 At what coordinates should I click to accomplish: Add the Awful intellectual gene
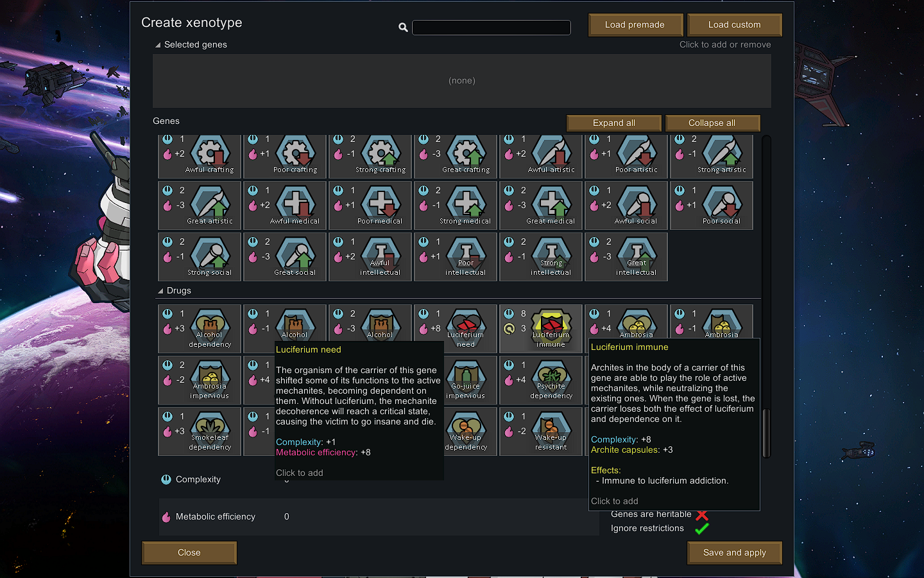pos(370,257)
